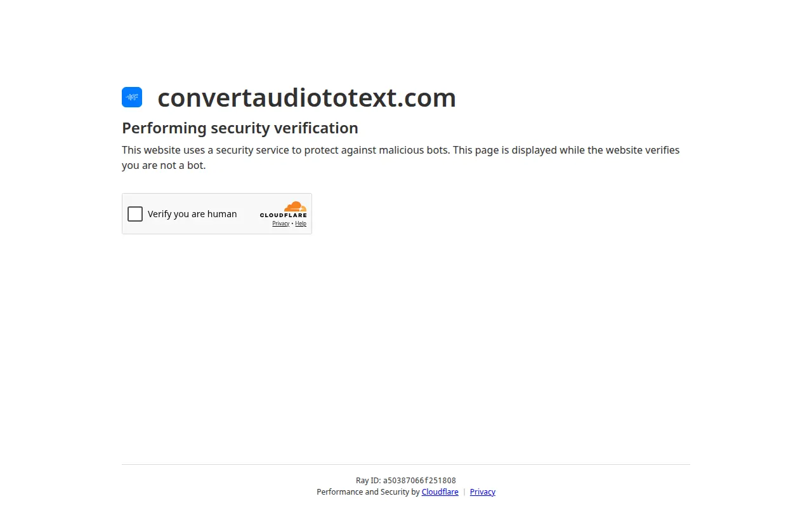The height and width of the screenshot is (508, 812).
Task: Click the Ray ID a50387066f251808 text
Action: point(406,481)
